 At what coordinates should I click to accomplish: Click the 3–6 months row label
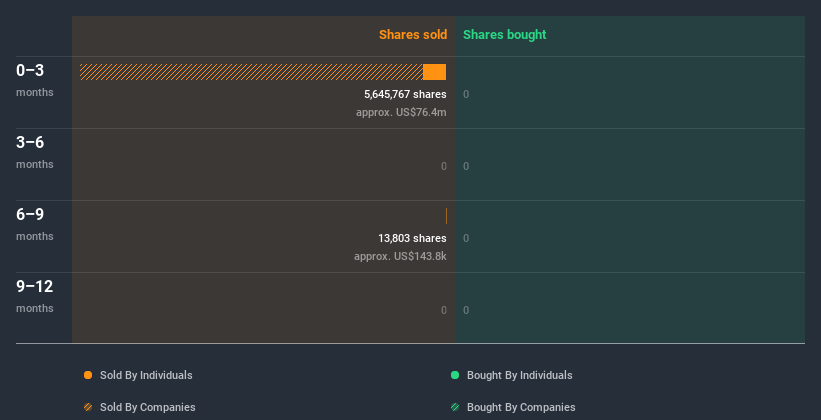pos(35,151)
